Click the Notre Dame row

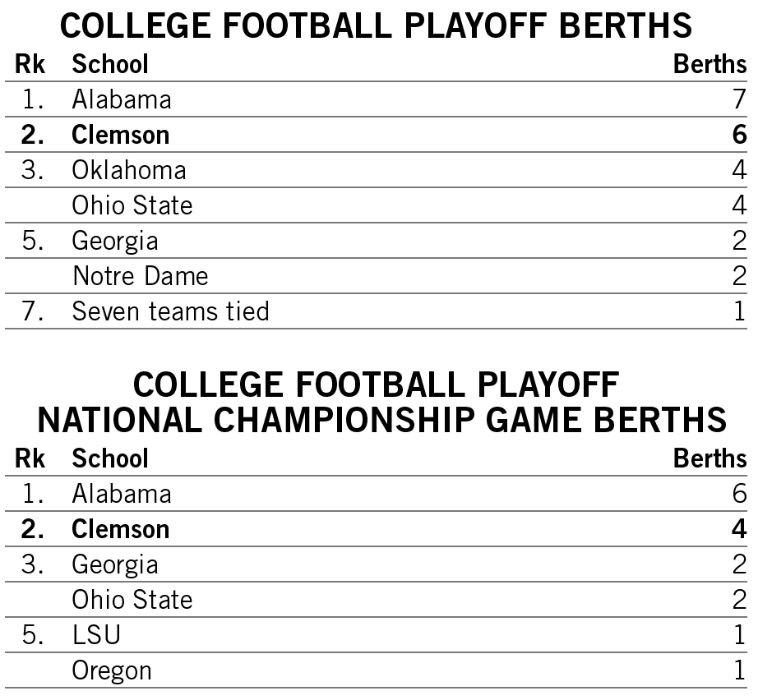(140, 276)
